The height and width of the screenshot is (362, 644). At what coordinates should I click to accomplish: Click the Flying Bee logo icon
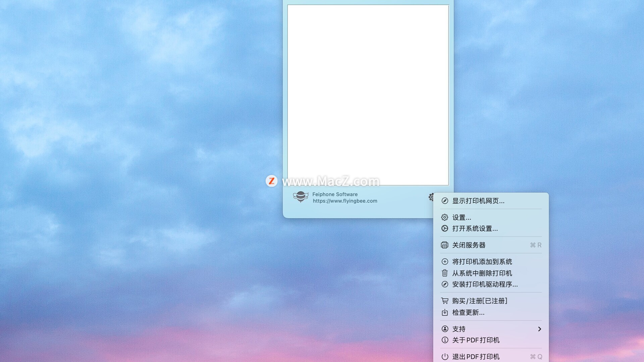click(x=301, y=197)
